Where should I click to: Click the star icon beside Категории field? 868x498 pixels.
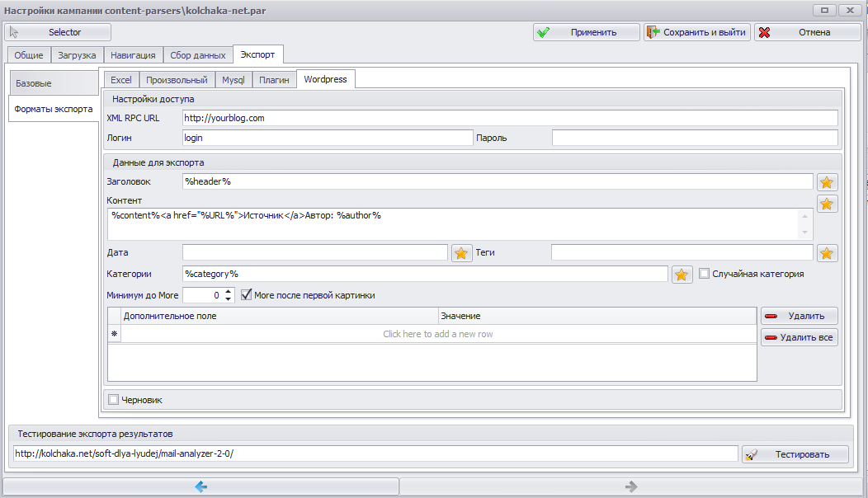pos(682,275)
